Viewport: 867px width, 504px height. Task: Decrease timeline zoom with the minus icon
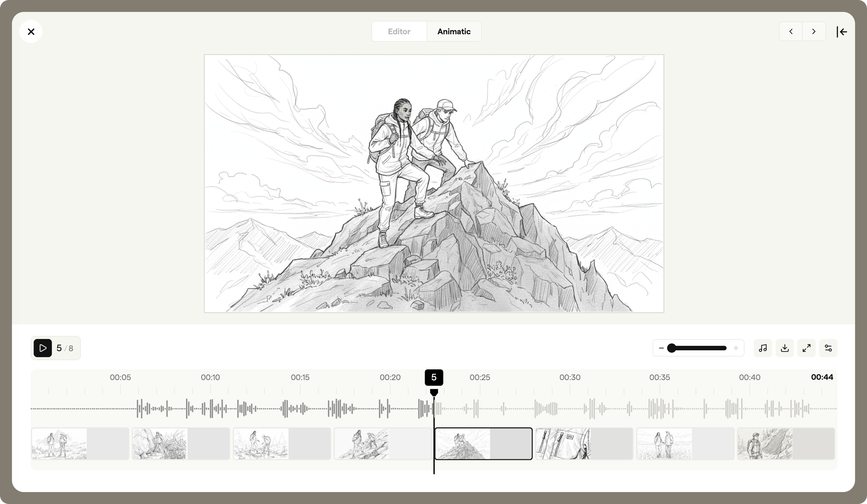pos(661,348)
